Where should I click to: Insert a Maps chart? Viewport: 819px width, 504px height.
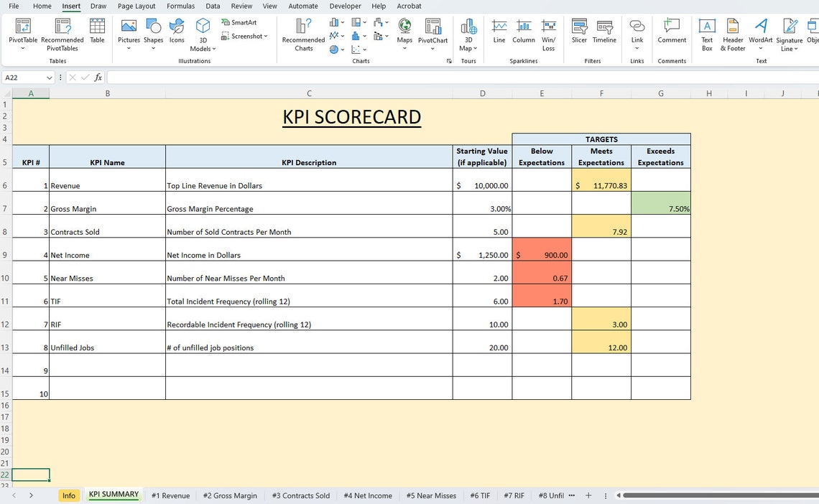[404, 34]
